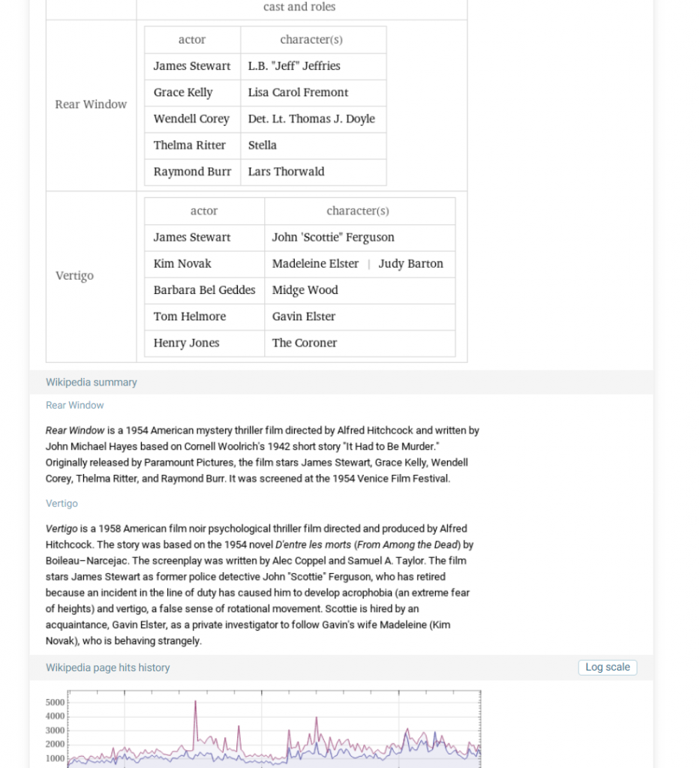Click the Vertigo row label in cast table
Image resolution: width=700 pixels, height=768 pixels.
pyautogui.click(x=74, y=275)
